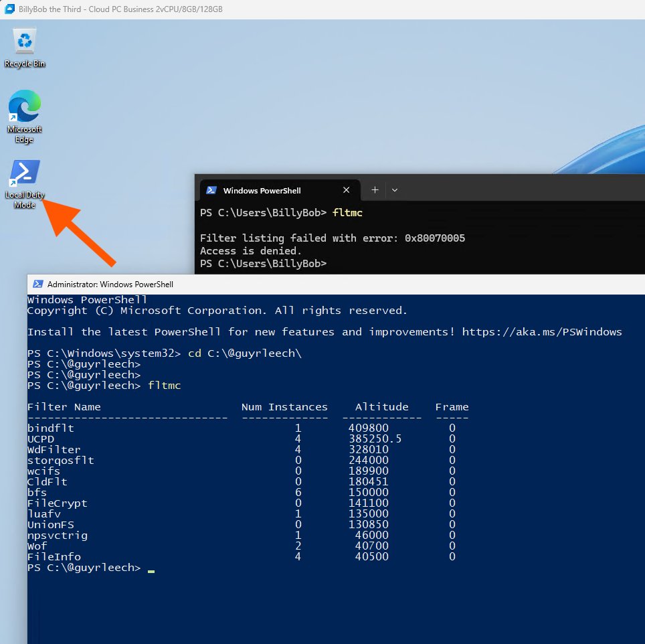The width and height of the screenshot is (645, 644).
Task: Launch Microsoft Edge from desktop
Action: point(25,116)
